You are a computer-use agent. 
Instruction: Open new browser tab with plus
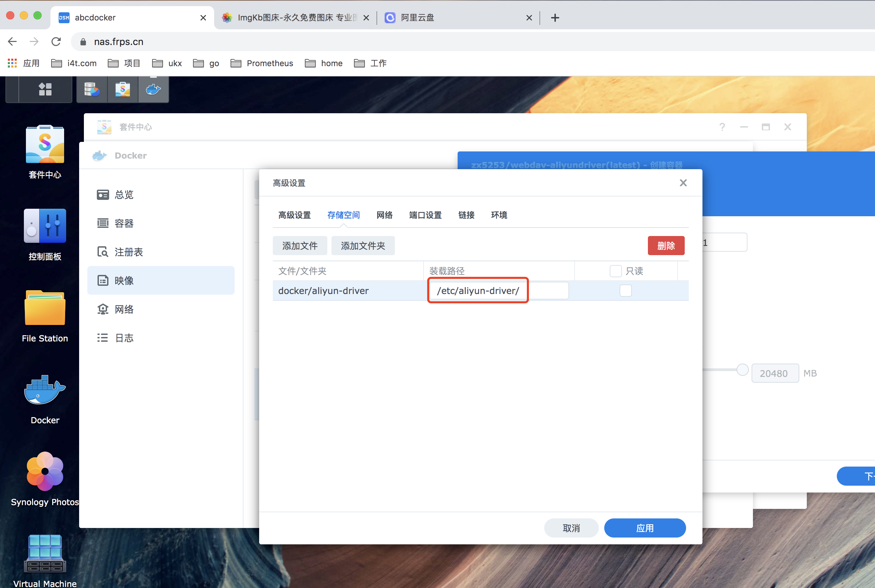coord(555,18)
